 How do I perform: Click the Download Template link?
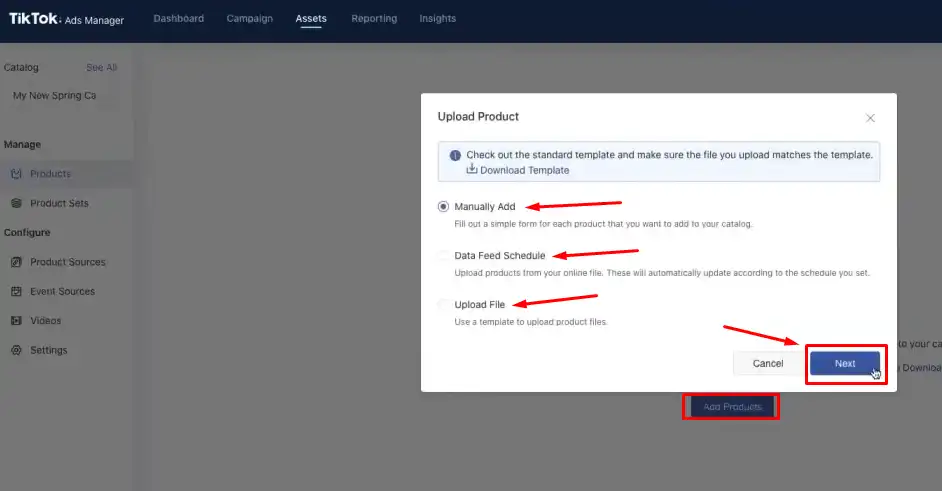524,170
